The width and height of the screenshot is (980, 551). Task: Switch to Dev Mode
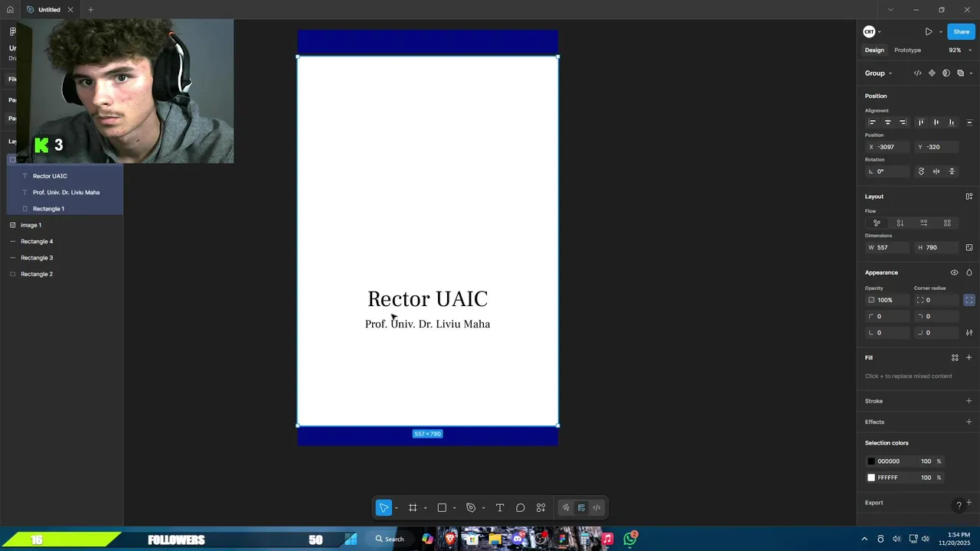click(597, 507)
